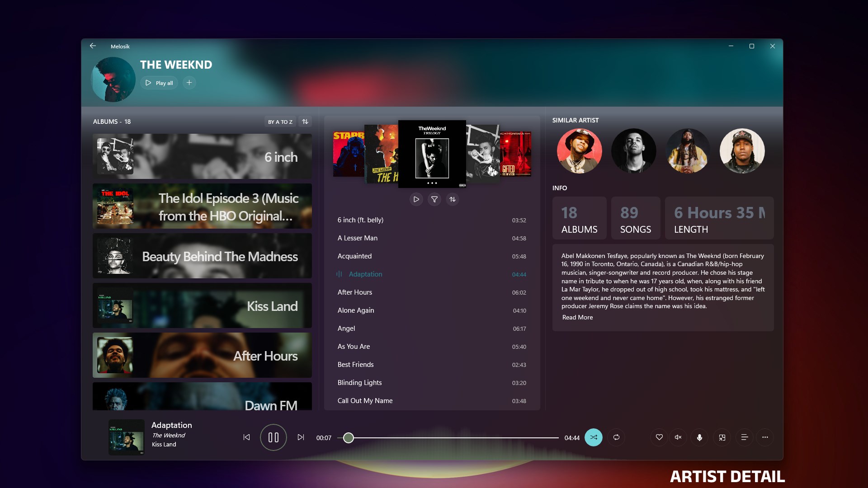Seek ahead on the playback progress bar
Screen dimensions: 868x488
(452, 437)
